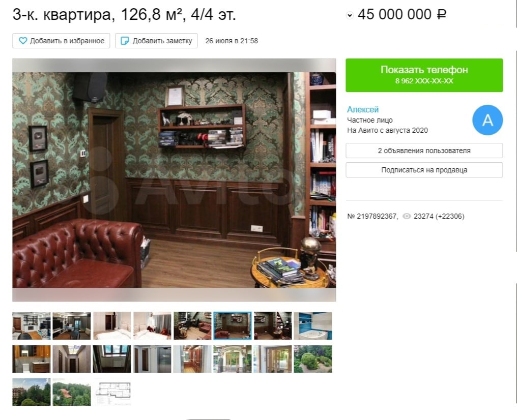
Task: Click the heart icon to favorite listing
Action: click(23, 41)
